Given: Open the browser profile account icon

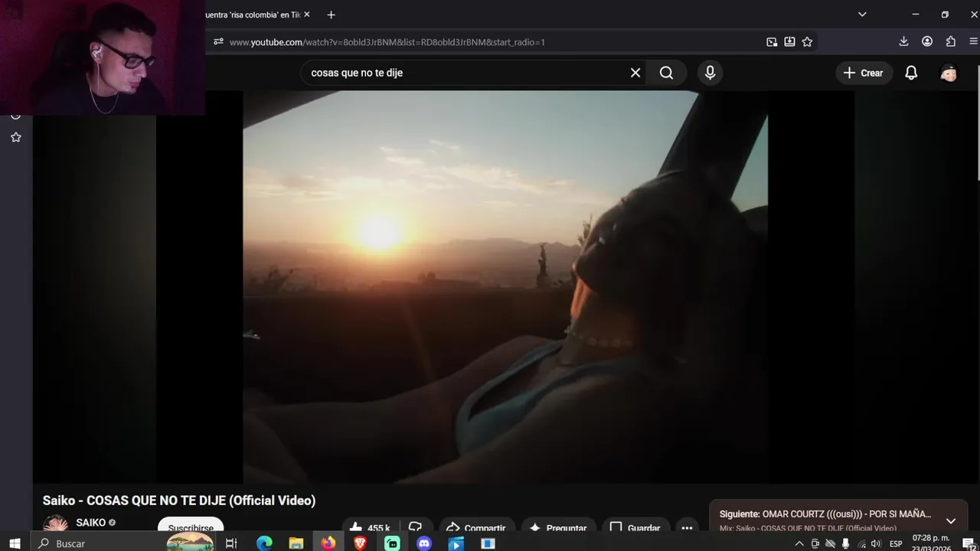Looking at the screenshot, I should 927,41.
